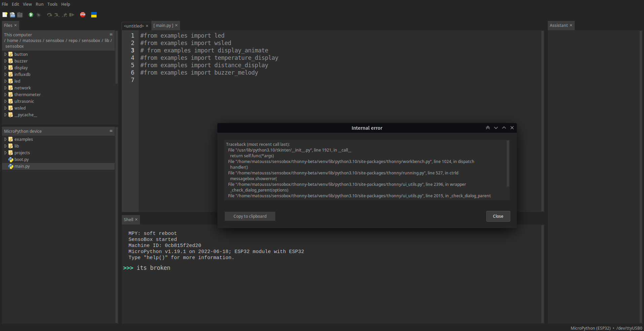Screen dimensions: 644x331
Task: Select main.py in the MicroPython device tree
Action: point(22,166)
